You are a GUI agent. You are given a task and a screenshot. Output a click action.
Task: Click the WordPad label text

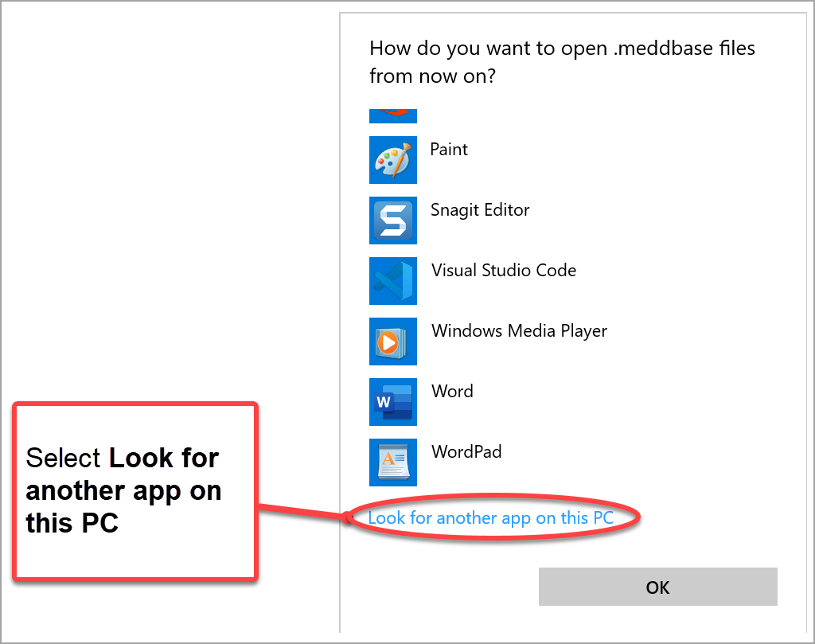(x=466, y=451)
